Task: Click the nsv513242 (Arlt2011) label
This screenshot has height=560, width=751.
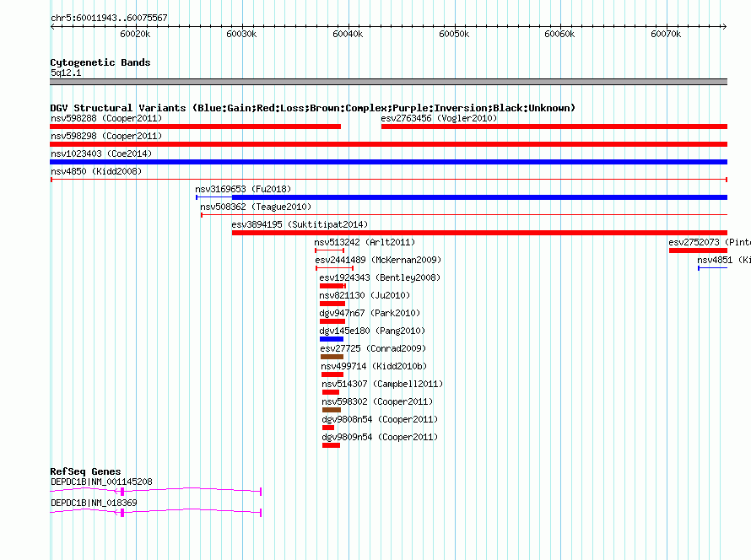Action: tap(365, 242)
